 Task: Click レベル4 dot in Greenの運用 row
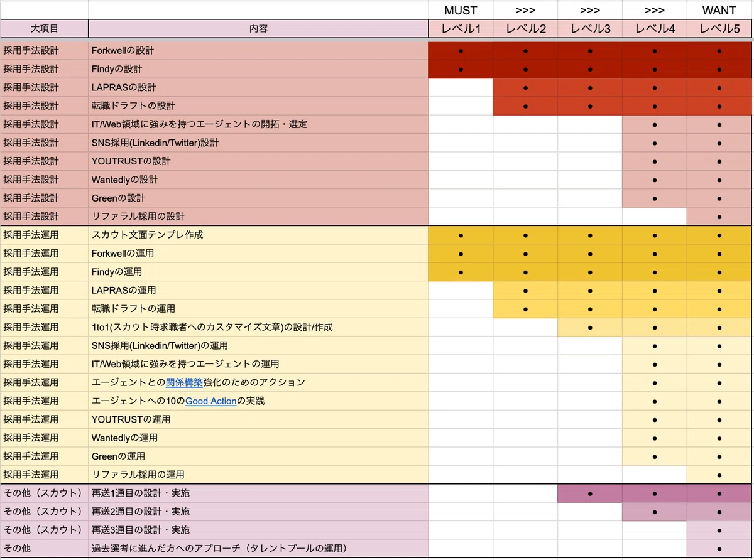click(655, 457)
